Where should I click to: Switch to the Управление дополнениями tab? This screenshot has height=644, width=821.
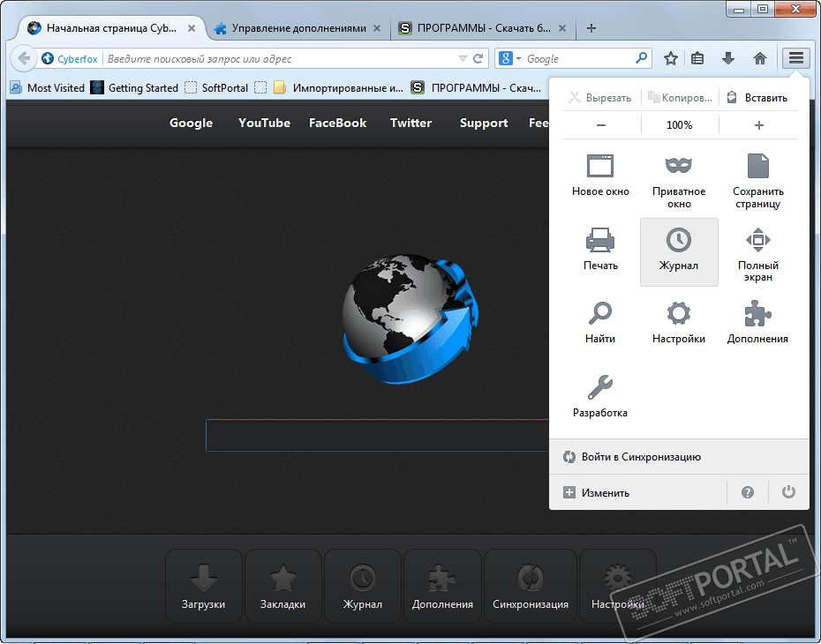pos(298,28)
